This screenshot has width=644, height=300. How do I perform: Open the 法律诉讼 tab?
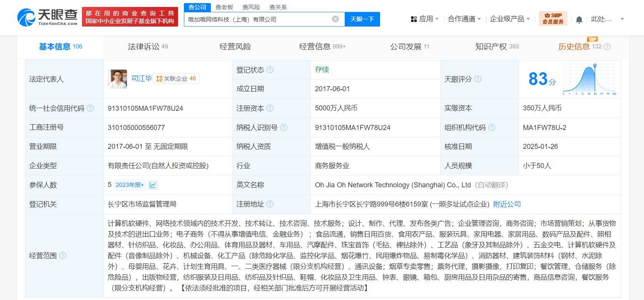tap(148, 47)
